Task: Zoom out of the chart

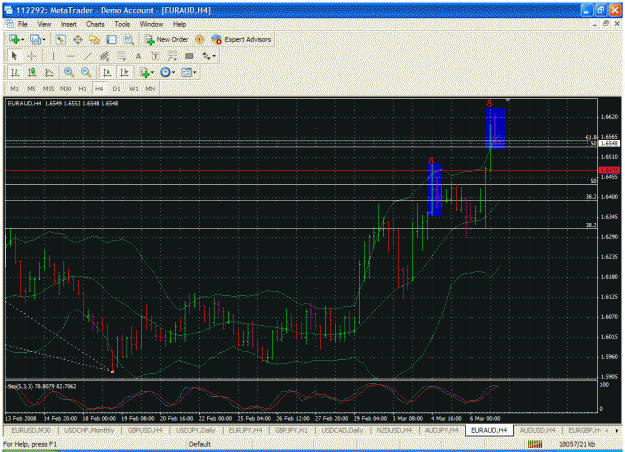Action: [86, 72]
